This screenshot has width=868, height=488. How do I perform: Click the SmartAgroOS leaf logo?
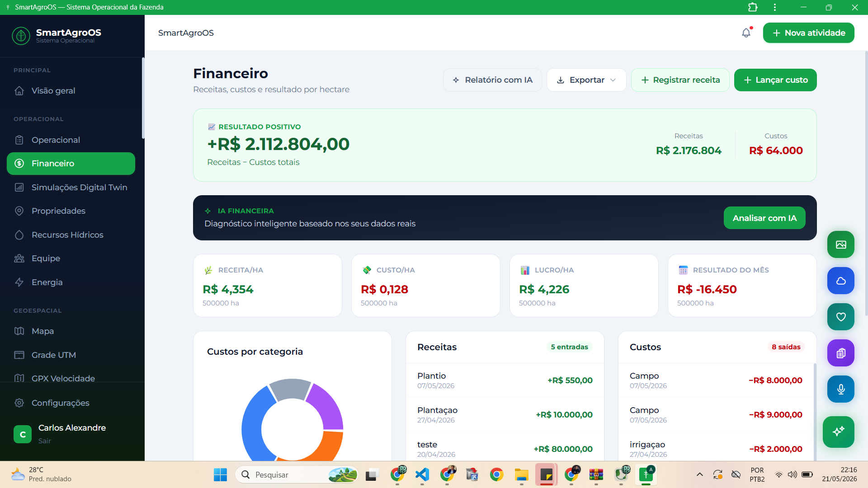tap(21, 36)
